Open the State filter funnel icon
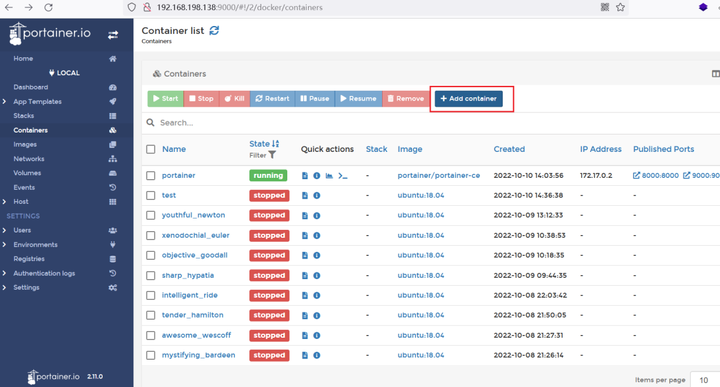720x387 pixels. (272, 155)
